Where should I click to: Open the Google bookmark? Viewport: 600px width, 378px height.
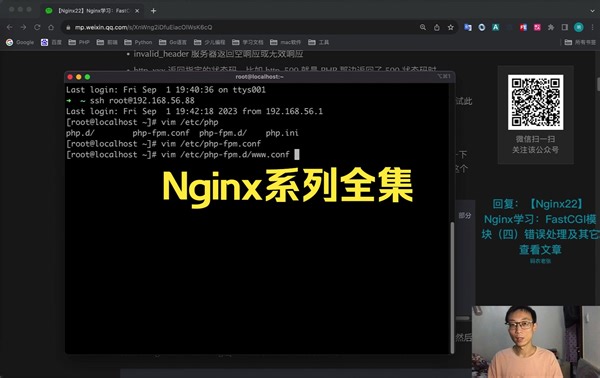pyautogui.click(x=20, y=42)
